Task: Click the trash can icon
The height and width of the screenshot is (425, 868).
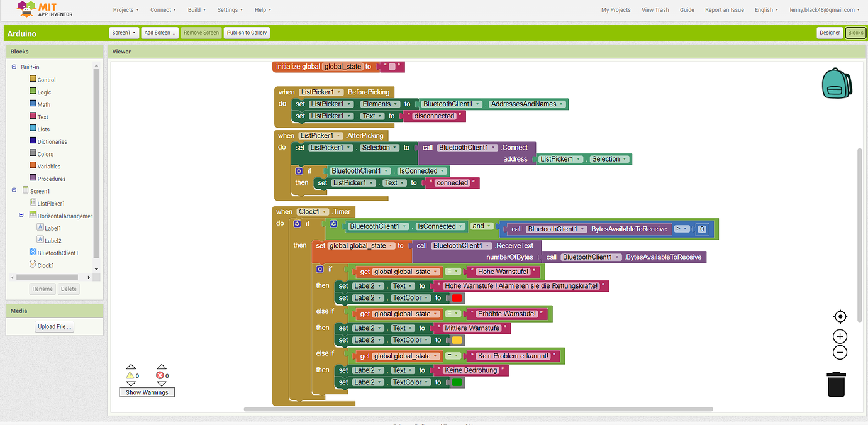Action: click(836, 384)
